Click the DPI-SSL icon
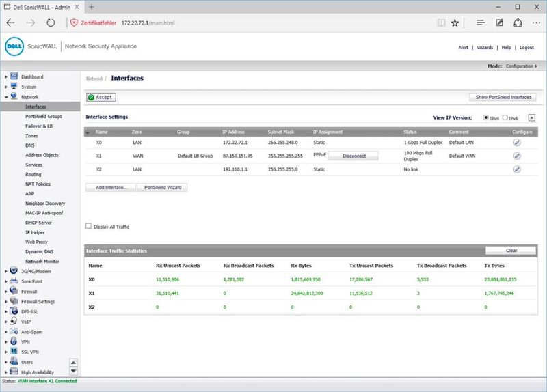Screen dimensions: 547x392 click(x=14, y=311)
